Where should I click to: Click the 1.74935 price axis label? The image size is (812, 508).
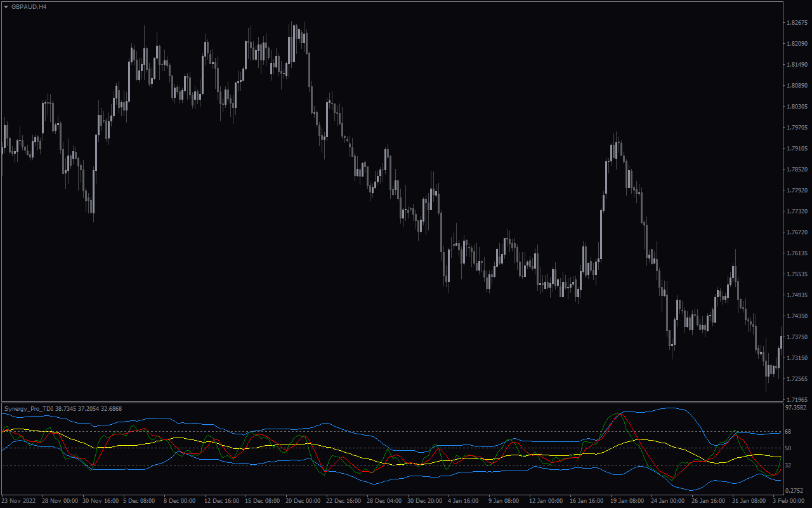796,295
